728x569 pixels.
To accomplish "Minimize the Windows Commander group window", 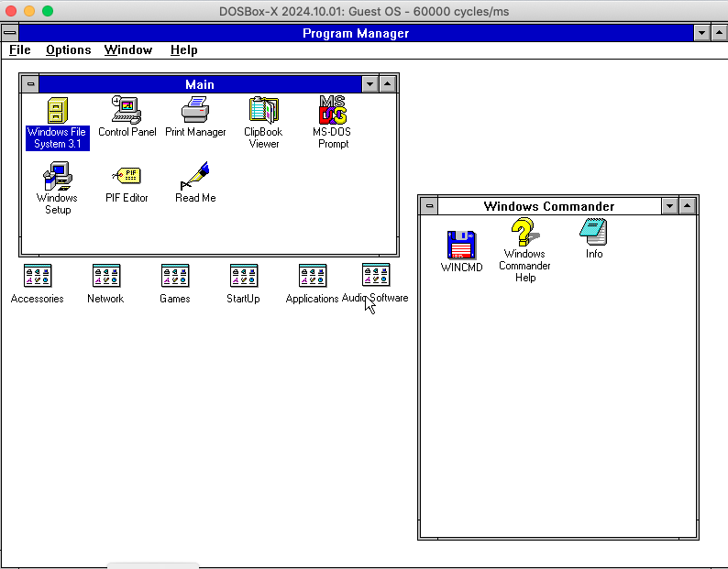I will pyautogui.click(x=669, y=205).
